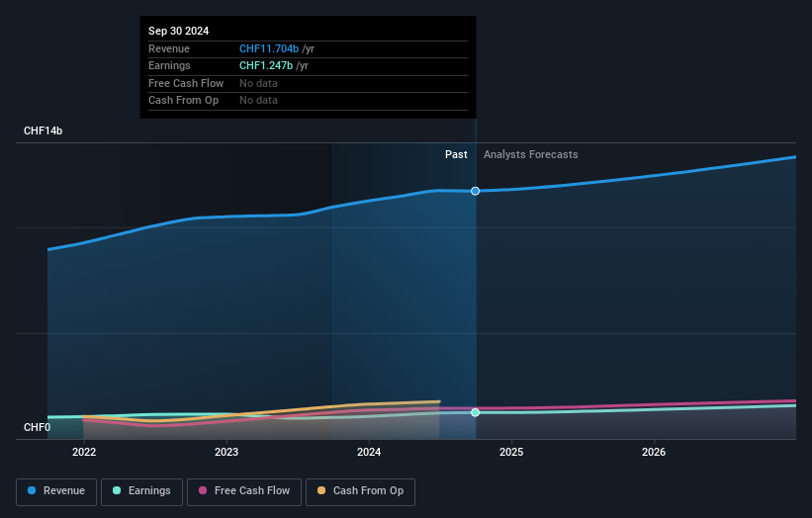Click the CHF0 y-axis label

pos(38,427)
